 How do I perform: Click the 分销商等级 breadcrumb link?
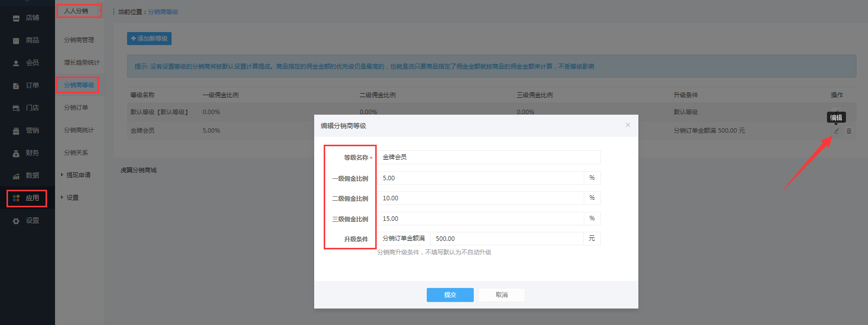163,12
